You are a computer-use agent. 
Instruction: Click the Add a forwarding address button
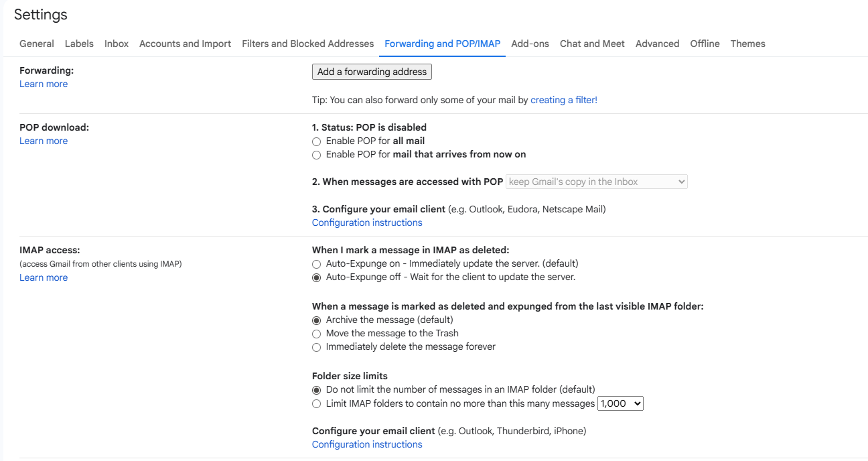point(372,72)
